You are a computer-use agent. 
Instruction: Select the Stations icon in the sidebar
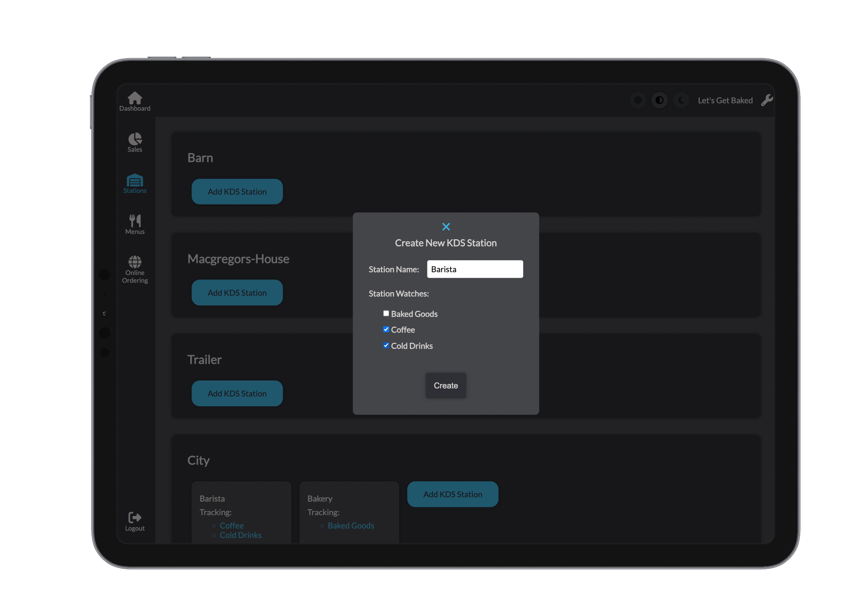pos(135,181)
